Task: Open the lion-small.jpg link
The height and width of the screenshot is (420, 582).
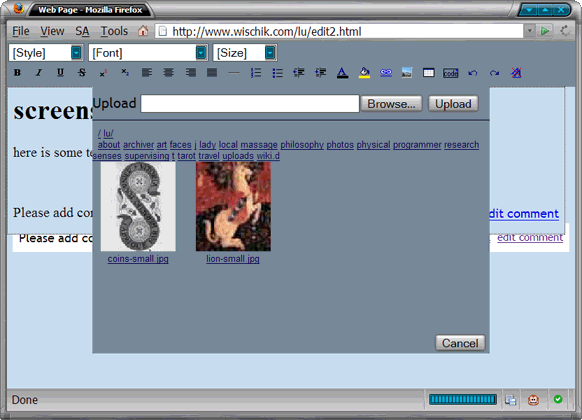Action: [233, 259]
